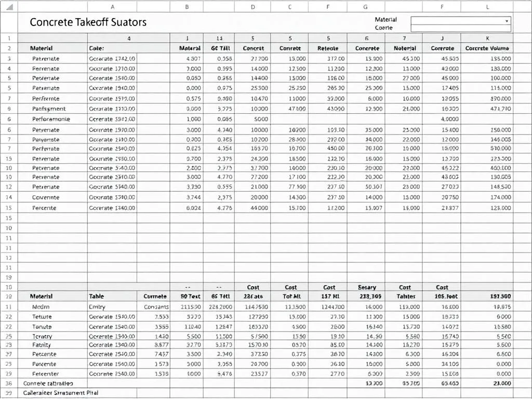Click inside the Material Coerte input box
The width and height of the screenshot is (532, 399).
tap(457, 22)
